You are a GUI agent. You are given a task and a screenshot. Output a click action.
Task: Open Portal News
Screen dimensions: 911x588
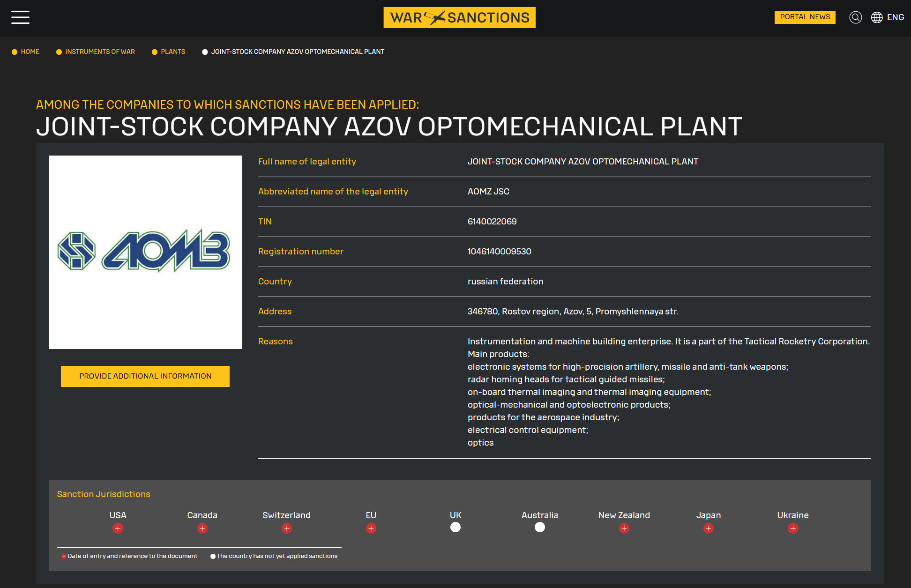pos(805,17)
